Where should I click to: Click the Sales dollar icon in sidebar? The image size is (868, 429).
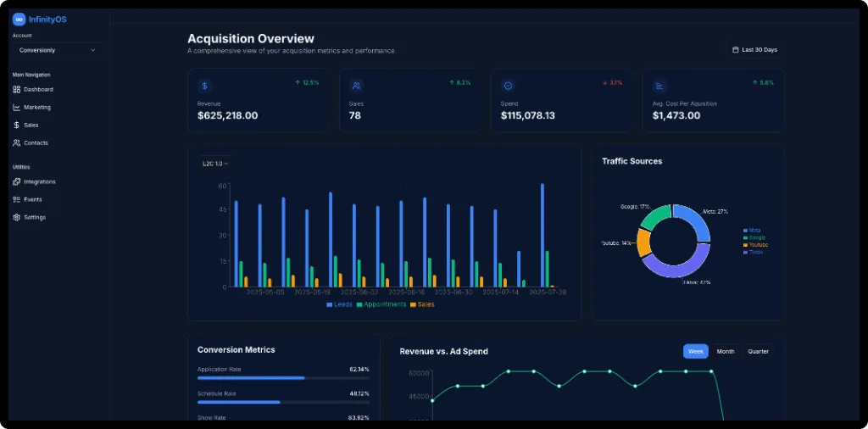pos(17,125)
